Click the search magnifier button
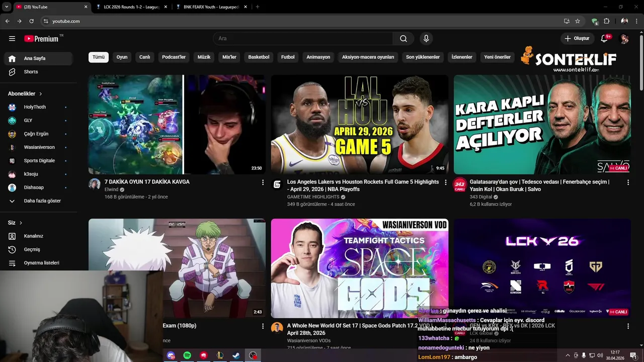644x362 pixels. [404, 39]
